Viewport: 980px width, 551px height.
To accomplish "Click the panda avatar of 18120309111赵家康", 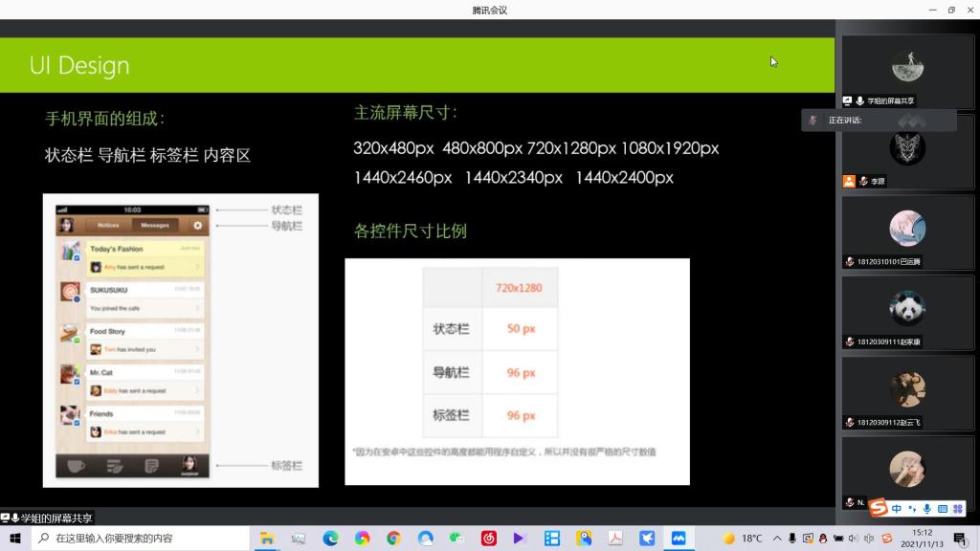I will (907, 308).
